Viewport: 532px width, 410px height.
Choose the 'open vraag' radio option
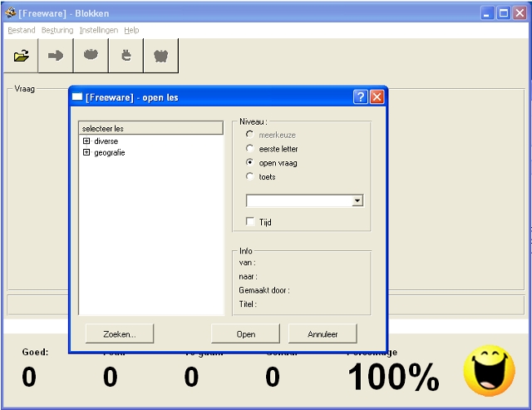[250, 163]
